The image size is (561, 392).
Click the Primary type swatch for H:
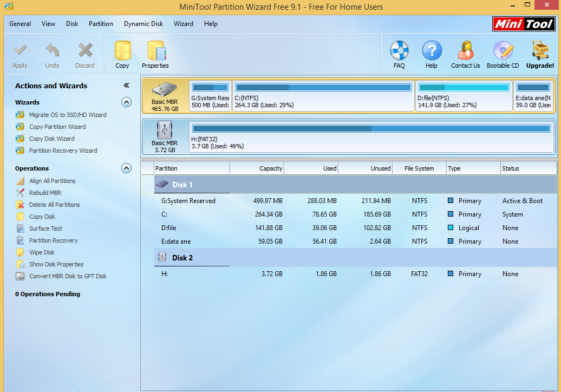point(451,273)
